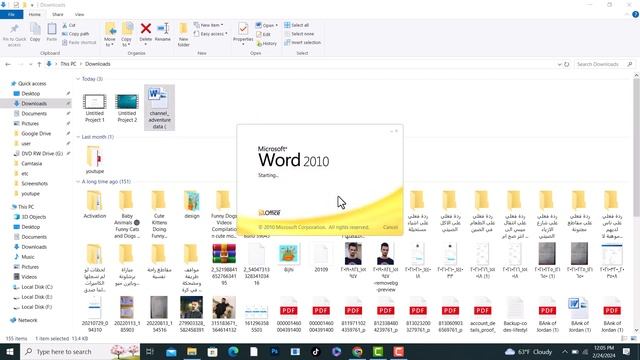
Task: Click the Cut command
Action: [69, 25]
